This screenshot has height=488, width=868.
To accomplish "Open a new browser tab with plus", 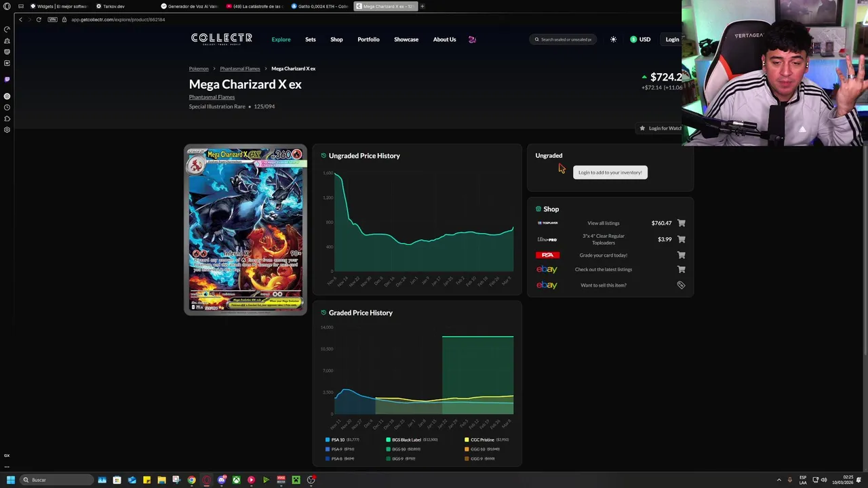I will click(x=422, y=6).
